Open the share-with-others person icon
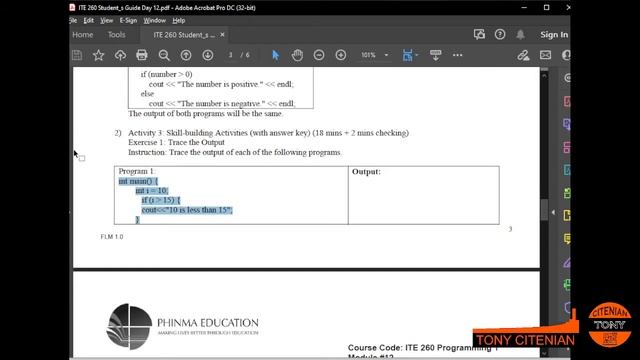Screen dimensions: 640x360 (566, 55)
